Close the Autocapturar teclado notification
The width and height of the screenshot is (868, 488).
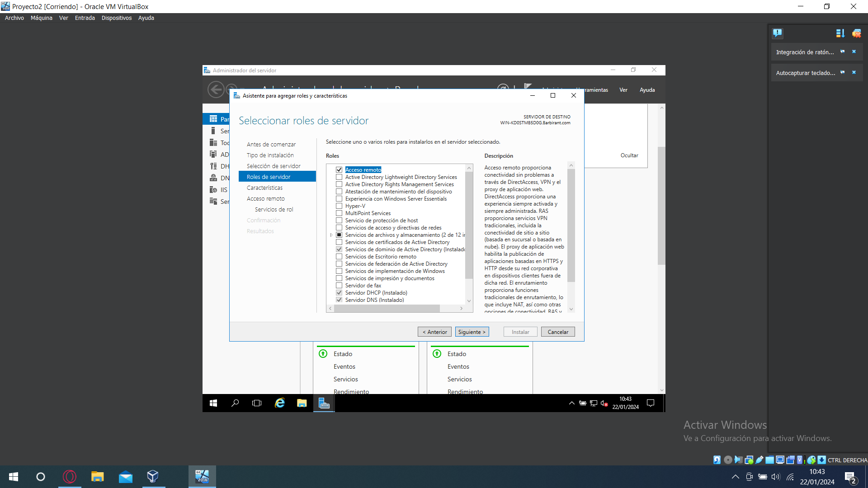pos(854,72)
